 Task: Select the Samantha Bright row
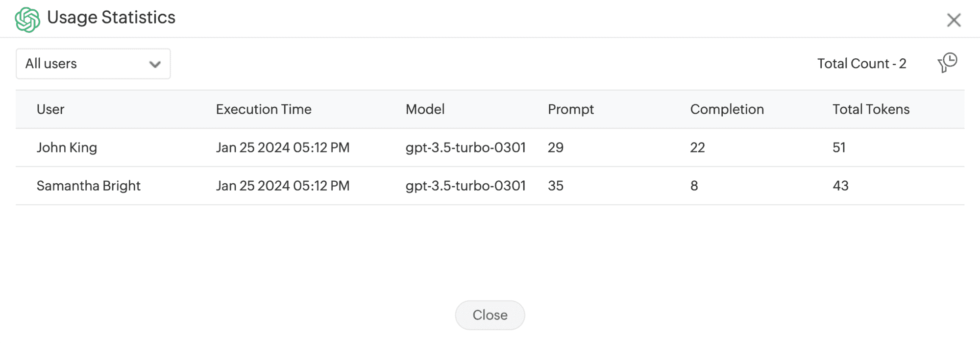point(88,186)
